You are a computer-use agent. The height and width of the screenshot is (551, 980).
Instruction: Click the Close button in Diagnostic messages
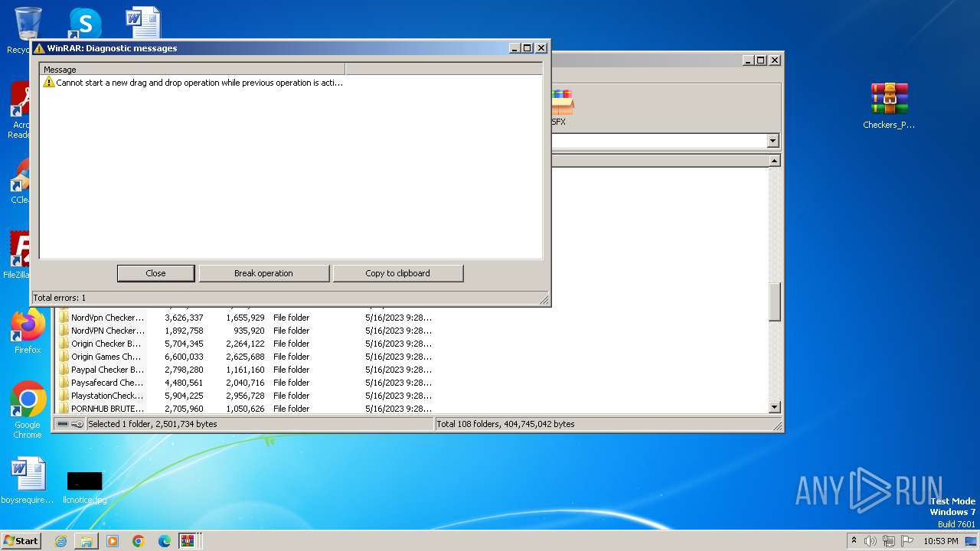point(155,273)
